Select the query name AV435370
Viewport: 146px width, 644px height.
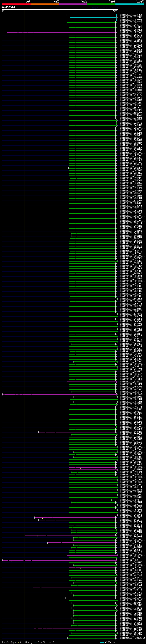[x=8, y=8]
